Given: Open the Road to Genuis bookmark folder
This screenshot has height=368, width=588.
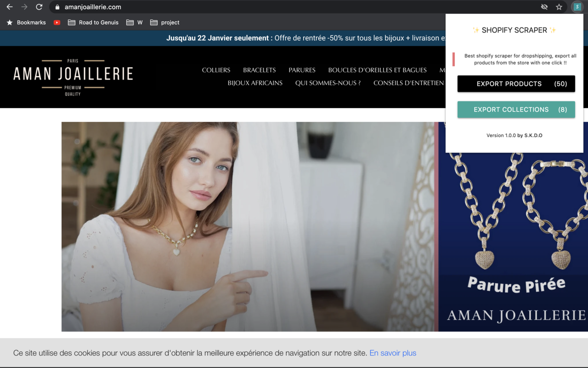Looking at the screenshot, I should tap(93, 22).
